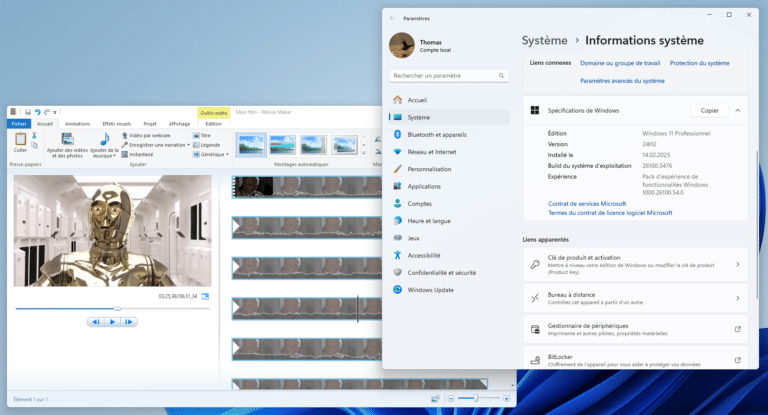The width and height of the screenshot is (768, 415).
Task: Open Windows Update in Settings sidebar
Action: [430, 290]
